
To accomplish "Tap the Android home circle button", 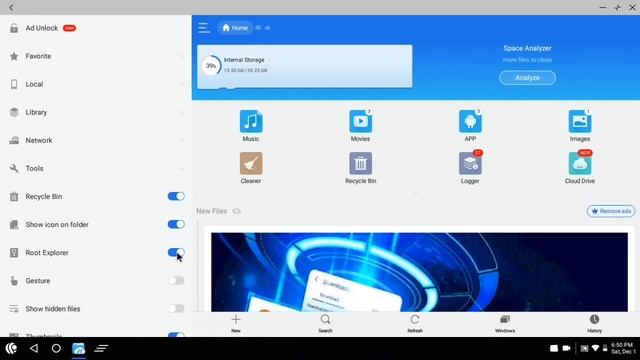I will 56,348.
